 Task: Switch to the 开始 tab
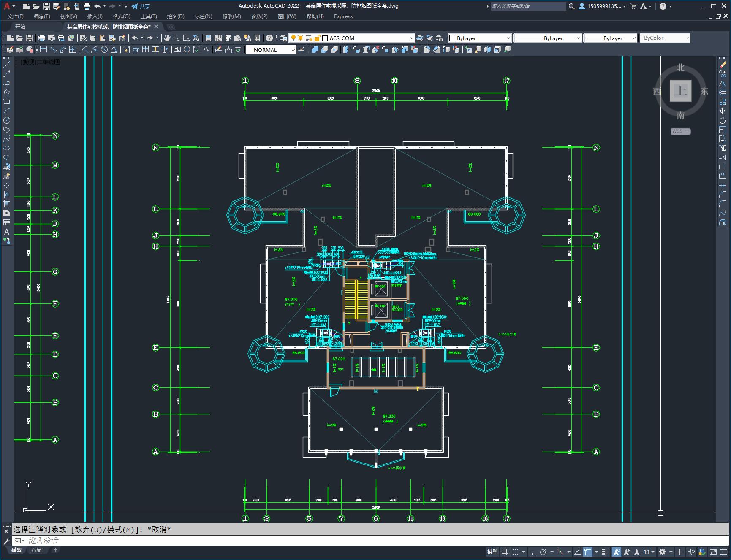[20, 27]
